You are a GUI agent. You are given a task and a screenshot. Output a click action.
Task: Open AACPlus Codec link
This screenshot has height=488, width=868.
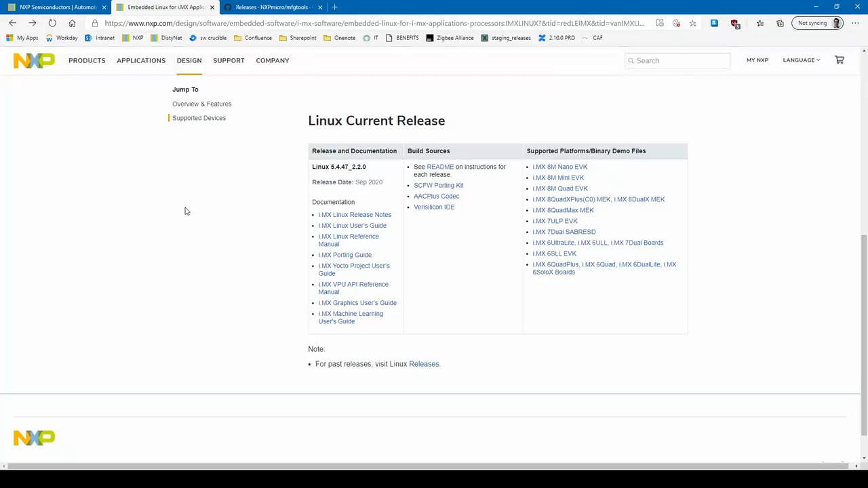tap(436, 196)
